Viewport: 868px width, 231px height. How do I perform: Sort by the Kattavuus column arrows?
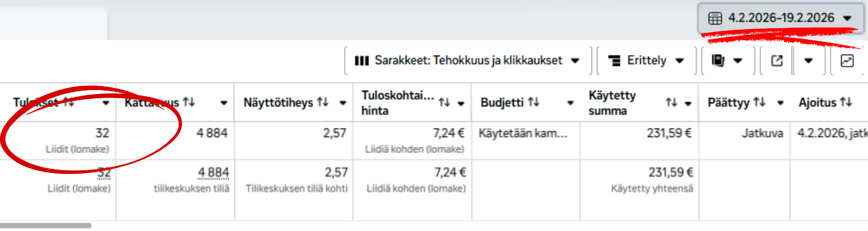(x=189, y=102)
